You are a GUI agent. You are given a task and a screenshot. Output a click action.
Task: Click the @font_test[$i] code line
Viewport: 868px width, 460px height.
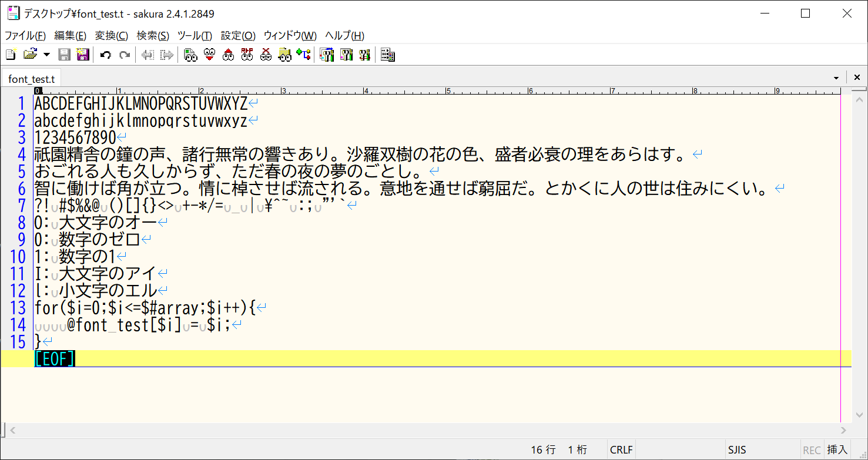pos(149,325)
